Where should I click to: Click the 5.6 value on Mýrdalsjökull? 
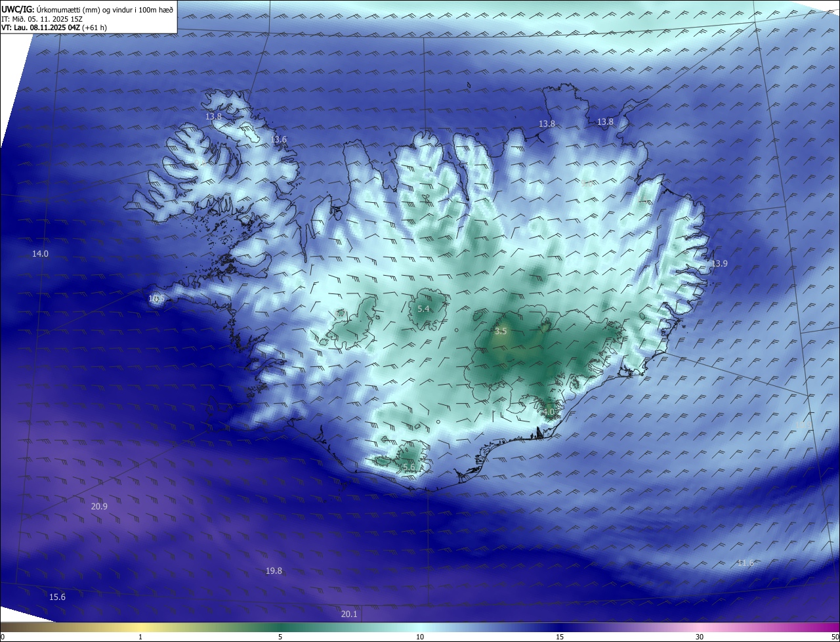409,467
